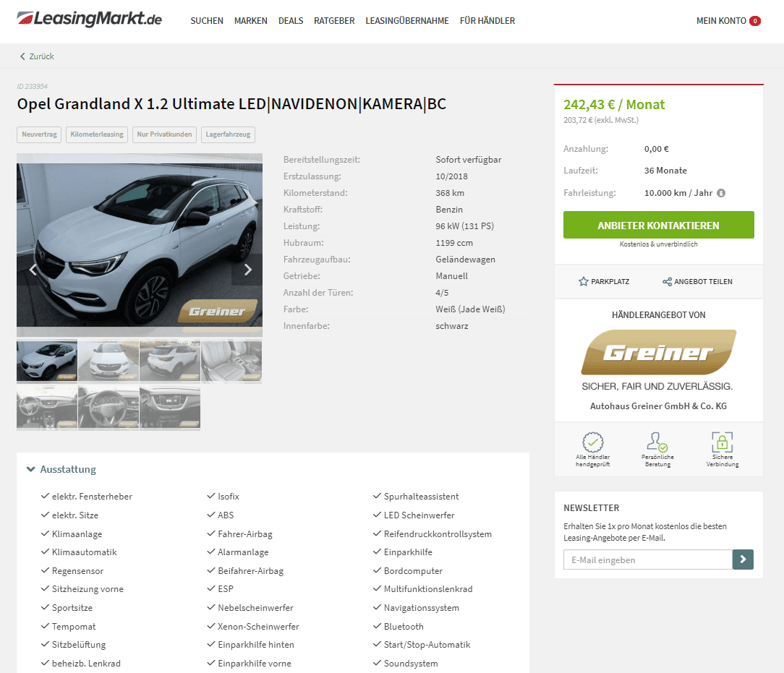Image resolution: width=784 pixels, height=673 pixels.
Task: Open the LEASINGÜBERNAHME menu
Action: coord(407,21)
